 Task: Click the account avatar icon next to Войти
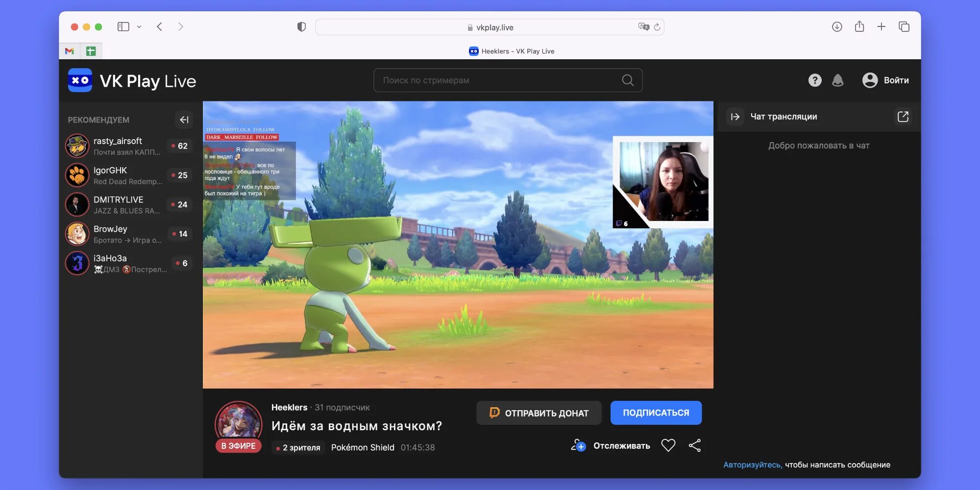click(870, 80)
